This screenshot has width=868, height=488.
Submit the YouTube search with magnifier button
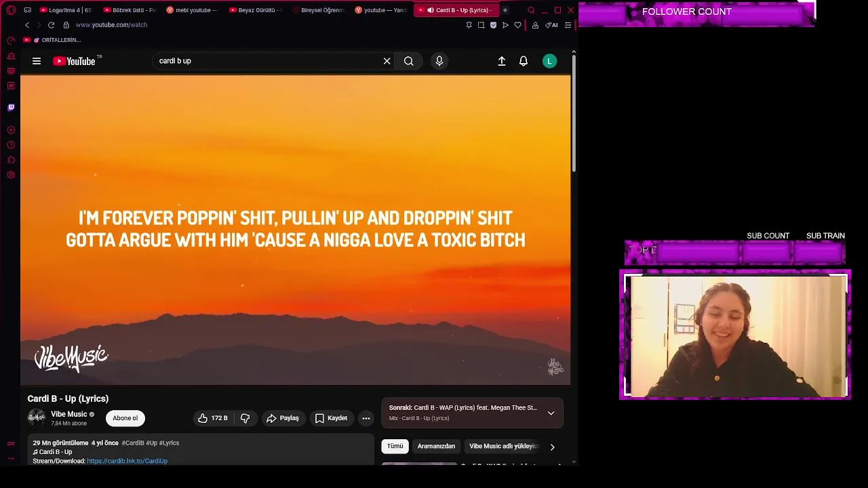409,61
